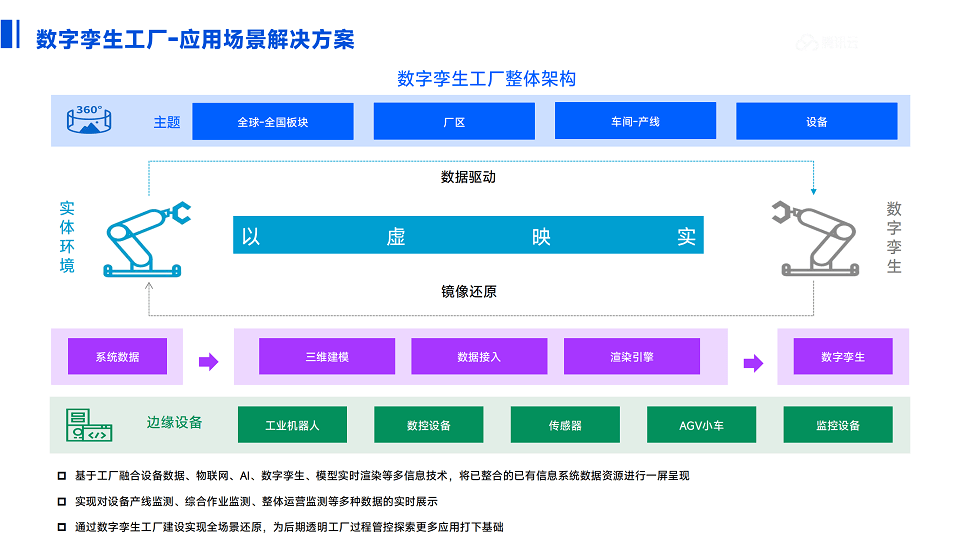Select the 设备 theme block
This screenshot has height=539, width=960.
click(817, 121)
